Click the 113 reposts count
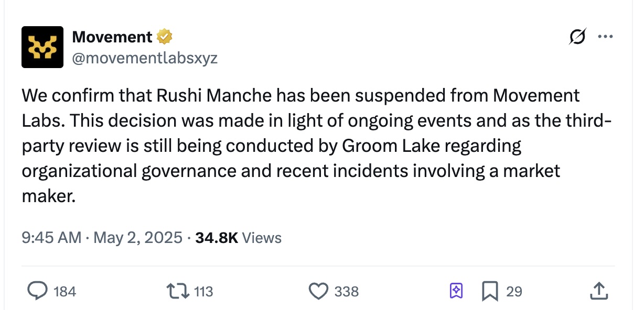 (x=203, y=291)
